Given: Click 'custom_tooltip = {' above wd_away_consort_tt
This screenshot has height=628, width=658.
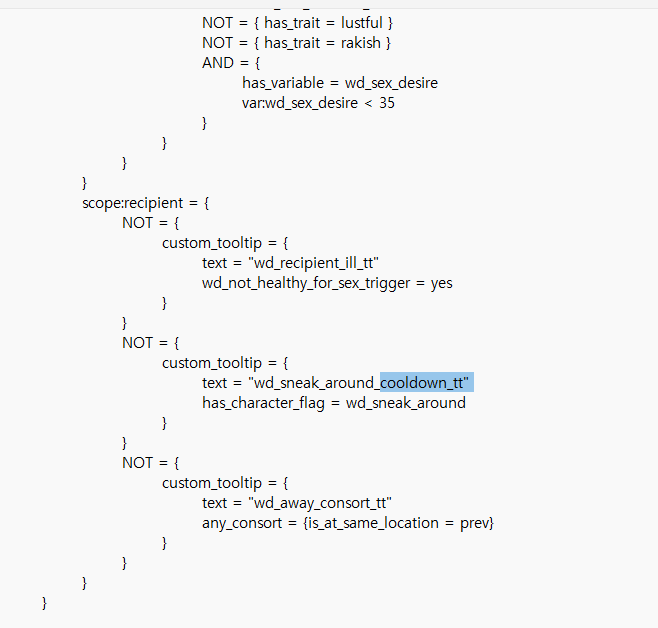Looking at the screenshot, I should click(x=225, y=483).
